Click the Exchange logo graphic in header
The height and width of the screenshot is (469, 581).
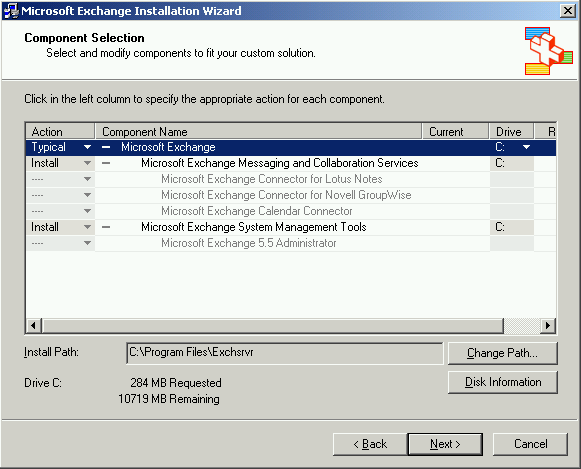pos(549,51)
